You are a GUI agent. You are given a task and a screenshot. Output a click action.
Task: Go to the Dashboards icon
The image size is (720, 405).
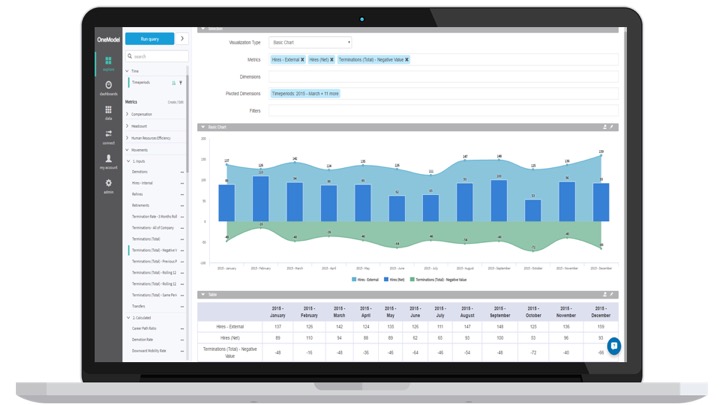click(x=108, y=87)
